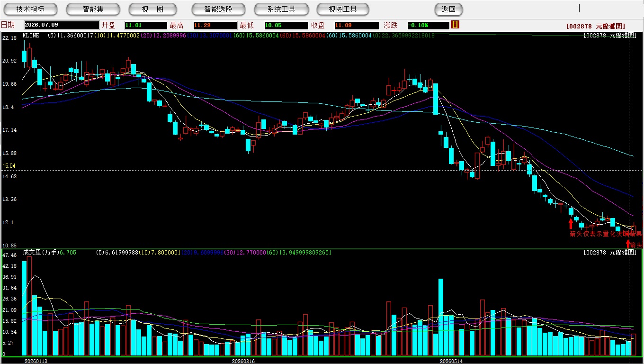Click the (10)11.4770002 moving average value
The width and height of the screenshot is (644, 364).
(116, 35)
